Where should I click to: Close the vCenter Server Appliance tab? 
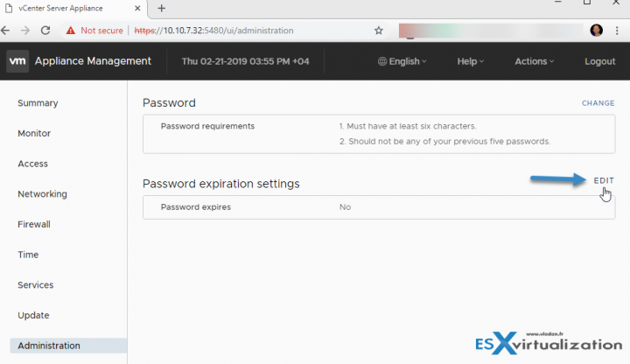point(137,9)
